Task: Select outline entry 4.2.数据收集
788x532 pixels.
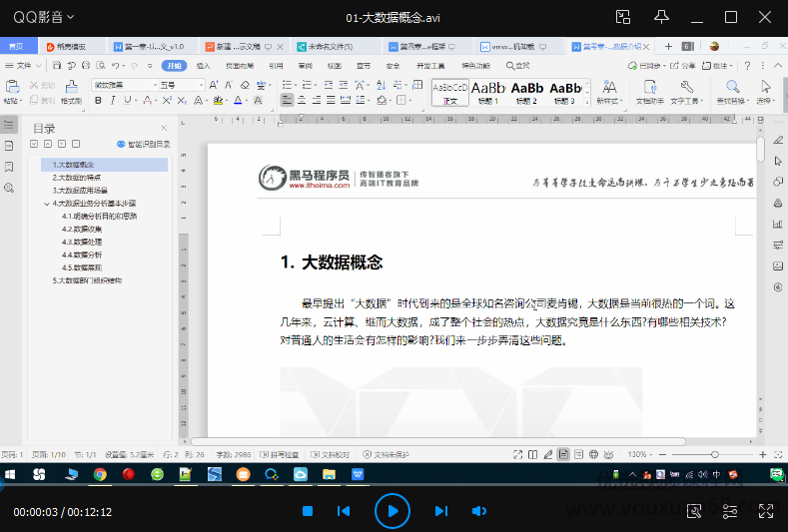Action: [x=82, y=230]
